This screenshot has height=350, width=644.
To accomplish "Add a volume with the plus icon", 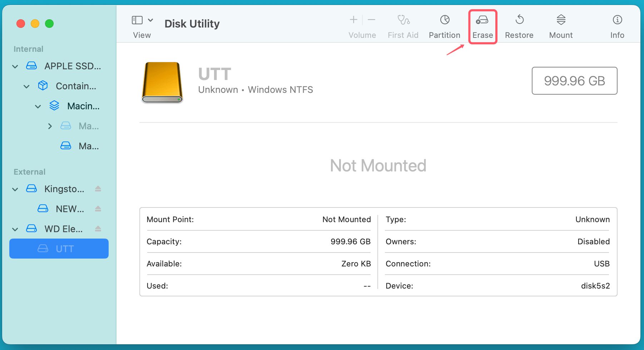I will click(353, 20).
